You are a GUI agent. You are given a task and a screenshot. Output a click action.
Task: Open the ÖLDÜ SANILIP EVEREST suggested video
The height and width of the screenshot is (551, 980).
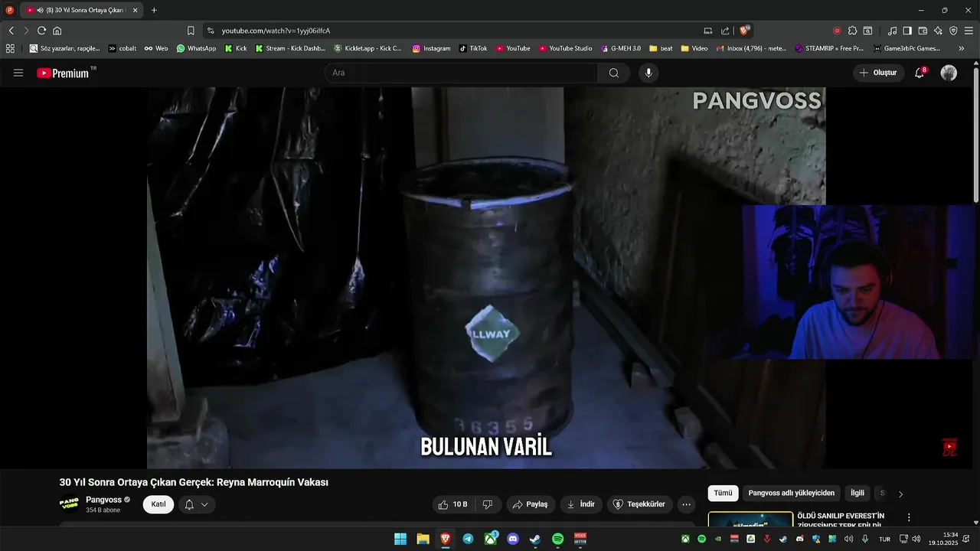841,520
